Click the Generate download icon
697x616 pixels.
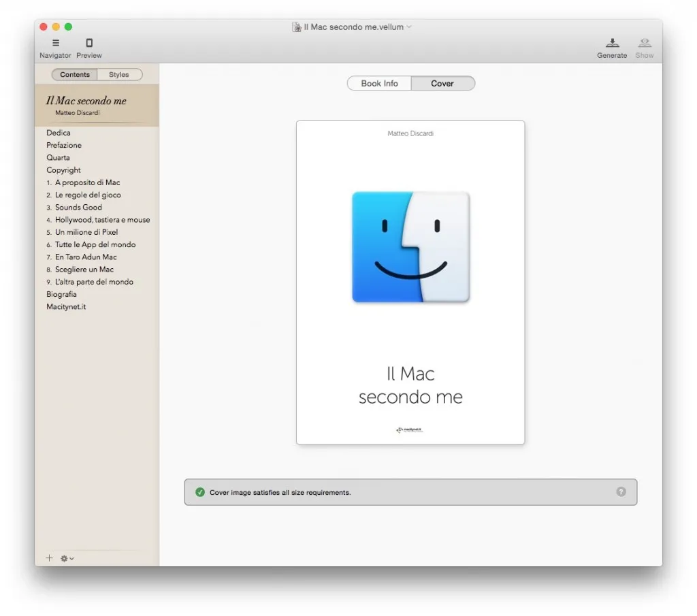(612, 44)
